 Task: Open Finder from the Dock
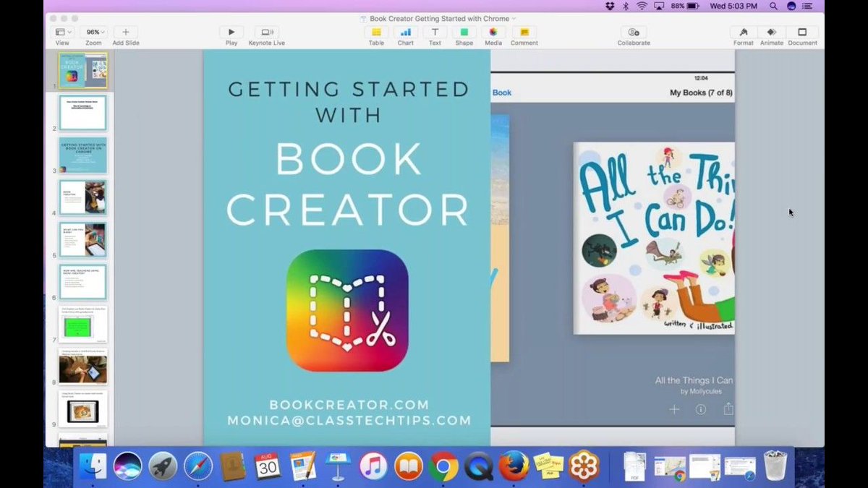point(92,466)
